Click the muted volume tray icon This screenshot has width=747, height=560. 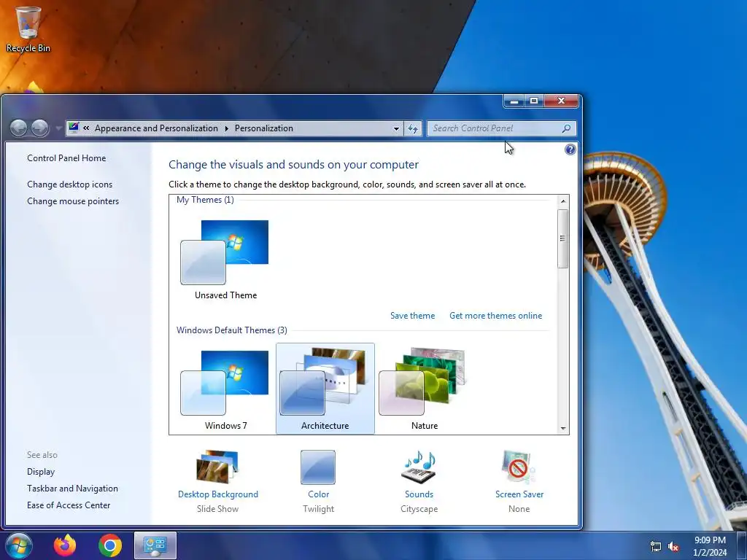click(673, 547)
